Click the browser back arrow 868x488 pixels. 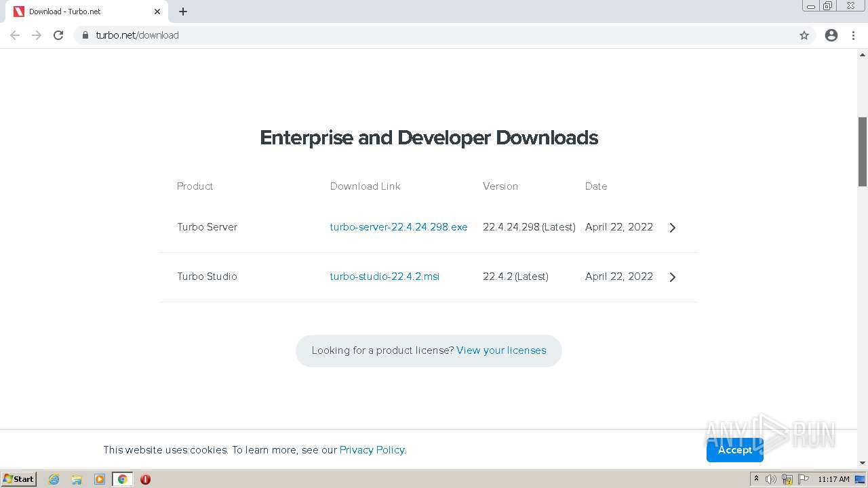tap(15, 35)
